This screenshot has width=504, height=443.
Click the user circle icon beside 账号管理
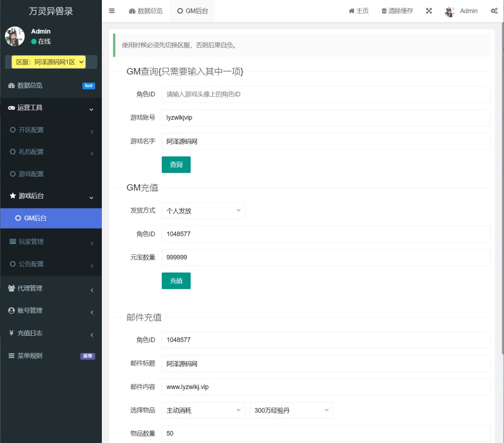12,311
